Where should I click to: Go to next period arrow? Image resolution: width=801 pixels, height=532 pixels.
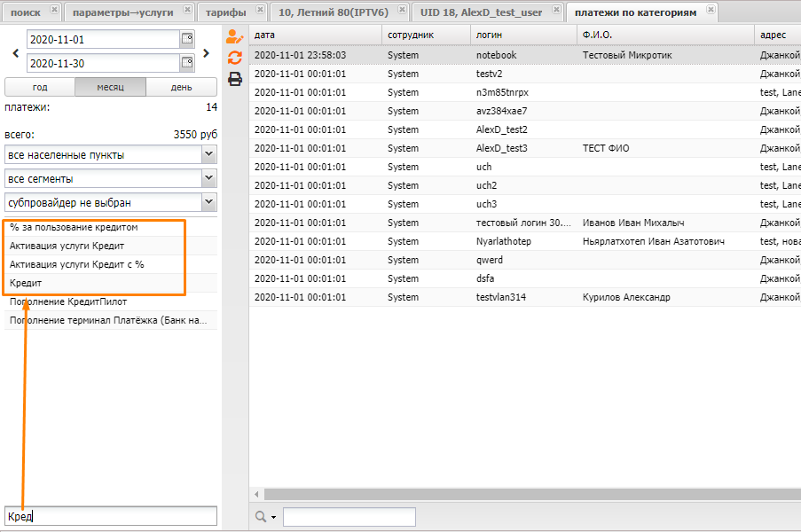pos(207,52)
